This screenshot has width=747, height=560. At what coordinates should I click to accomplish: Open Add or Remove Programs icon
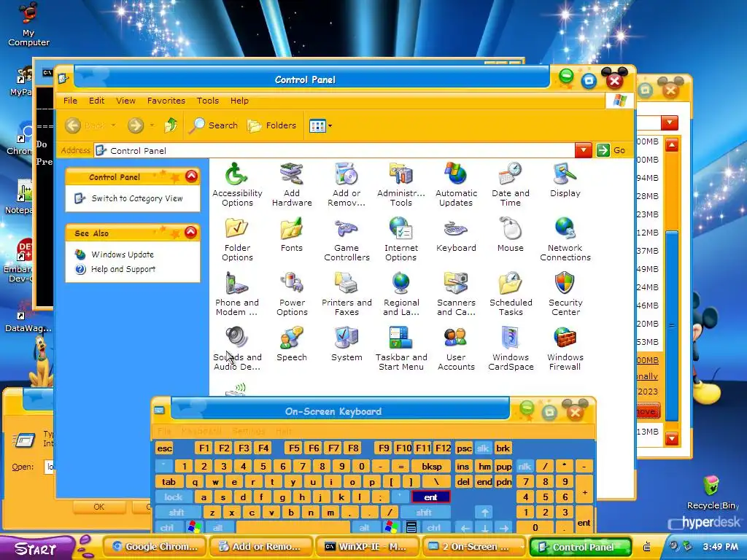[x=347, y=184]
